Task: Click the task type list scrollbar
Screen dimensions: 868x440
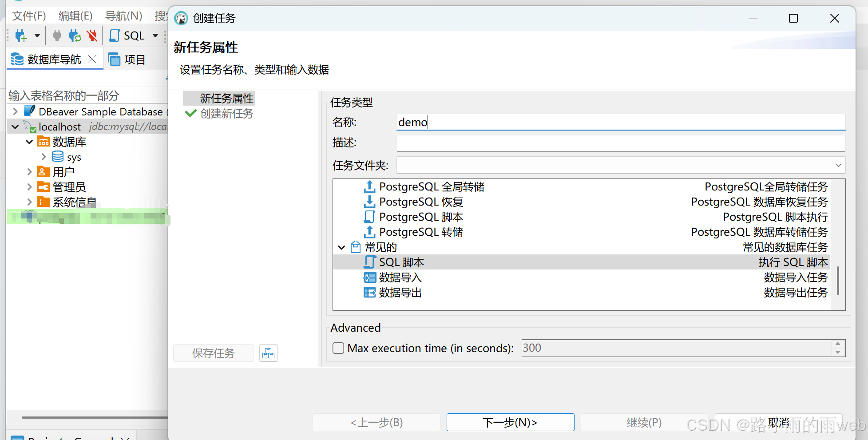Action: point(838,281)
